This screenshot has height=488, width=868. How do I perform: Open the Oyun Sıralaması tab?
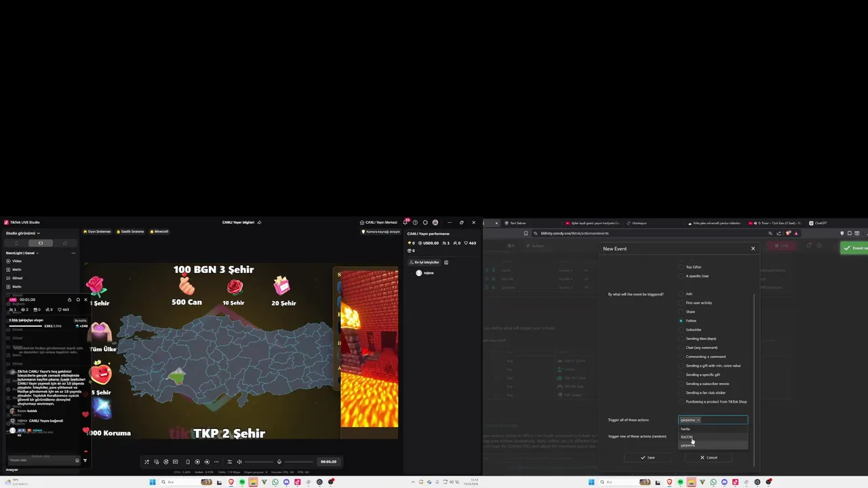(x=97, y=232)
